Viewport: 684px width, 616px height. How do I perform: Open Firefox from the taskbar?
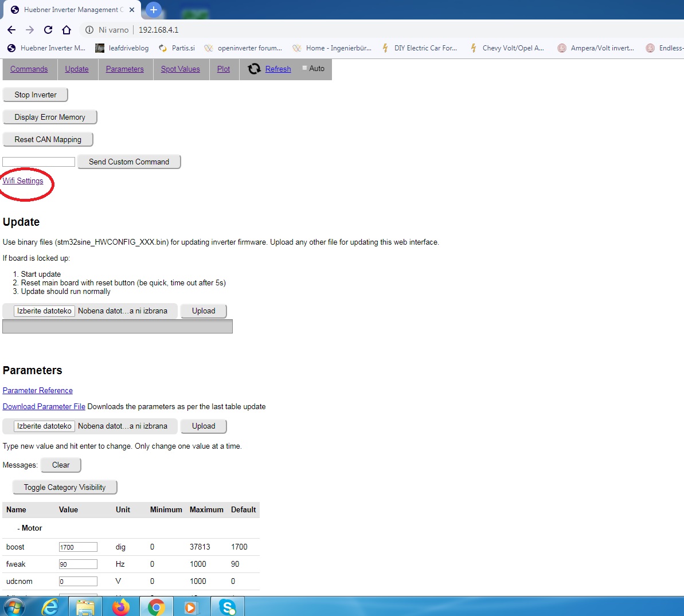[x=121, y=606]
